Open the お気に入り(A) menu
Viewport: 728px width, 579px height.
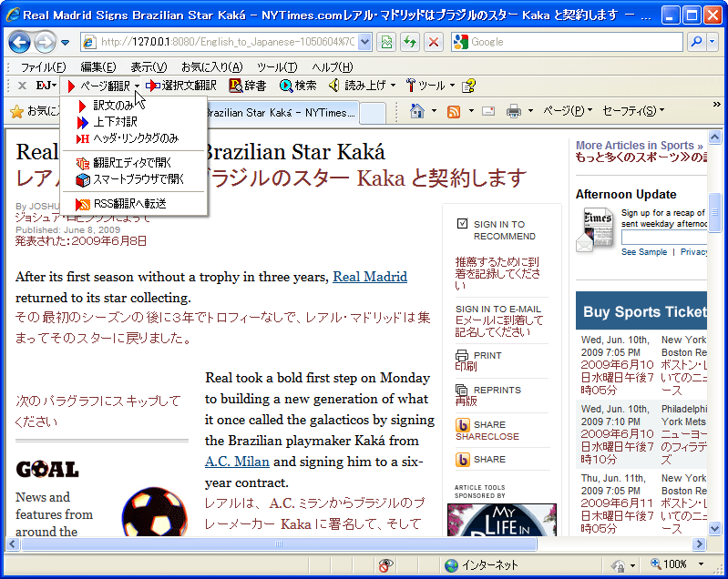(x=211, y=67)
